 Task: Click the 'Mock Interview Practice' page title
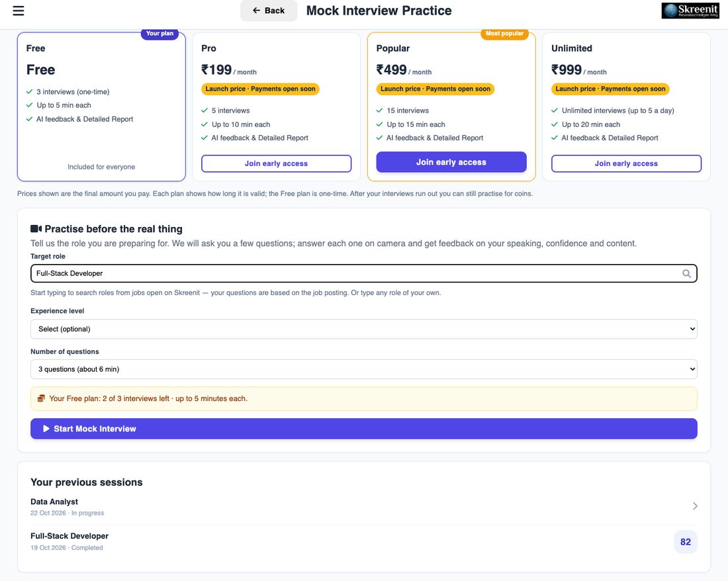(379, 11)
